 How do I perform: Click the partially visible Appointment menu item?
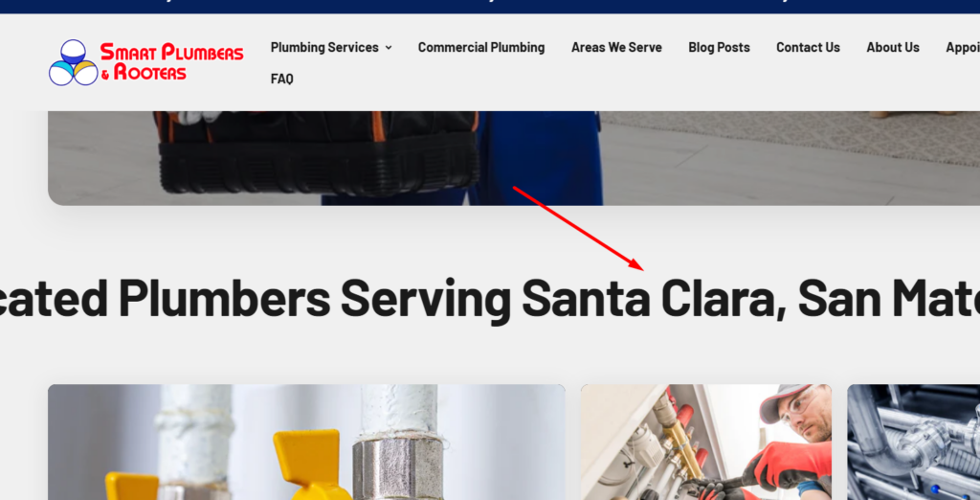point(963,48)
